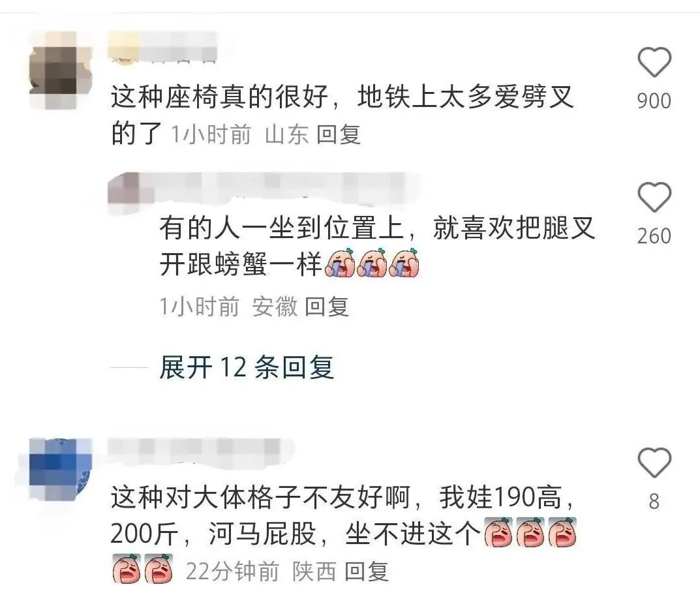Open the first commenter's blurred username
The width and height of the screenshot is (700, 593).
click(x=162, y=46)
